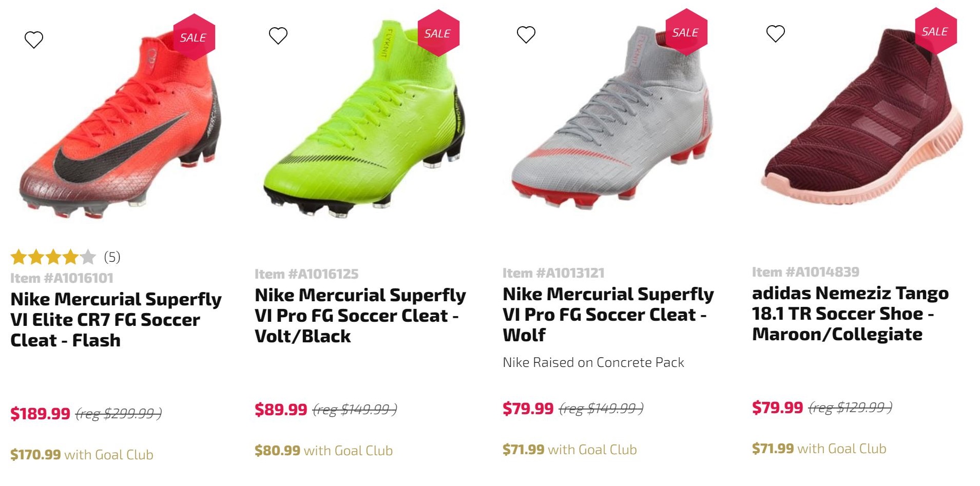Toggle heart icon on maroon adidas shoe

pyautogui.click(x=776, y=33)
